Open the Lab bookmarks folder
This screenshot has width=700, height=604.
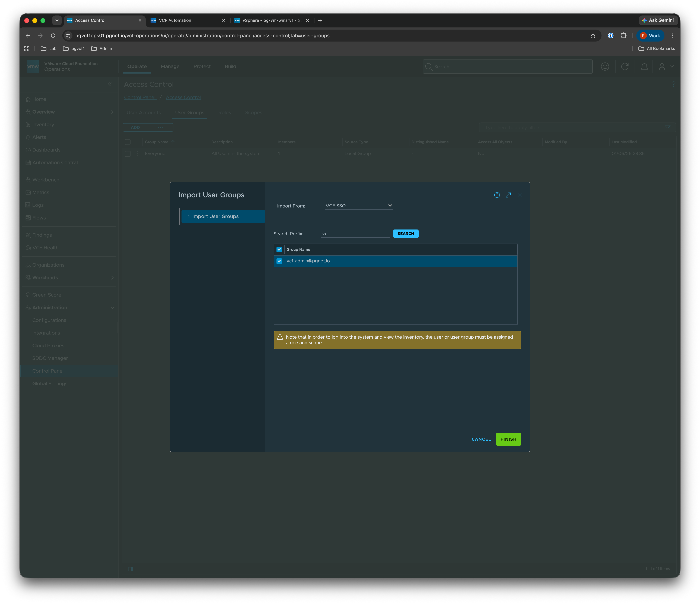[x=49, y=49]
